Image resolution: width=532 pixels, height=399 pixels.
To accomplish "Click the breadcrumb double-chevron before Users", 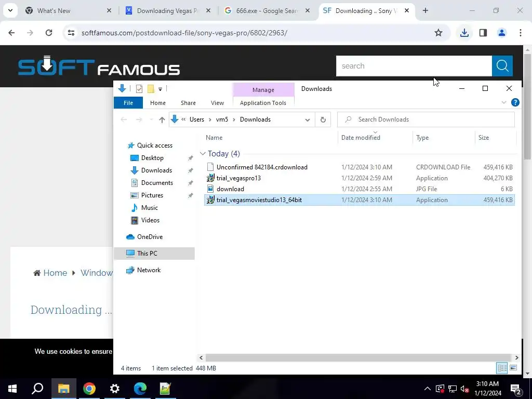I will [183, 119].
